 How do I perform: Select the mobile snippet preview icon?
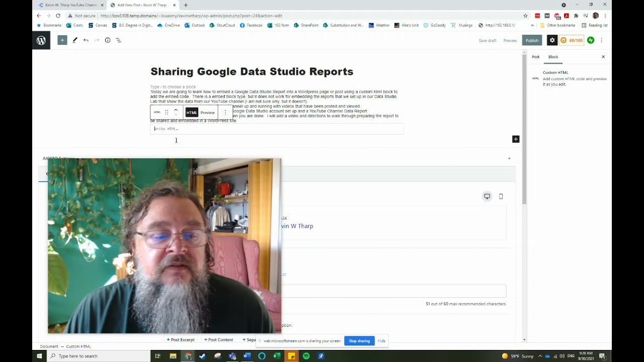[501, 197]
